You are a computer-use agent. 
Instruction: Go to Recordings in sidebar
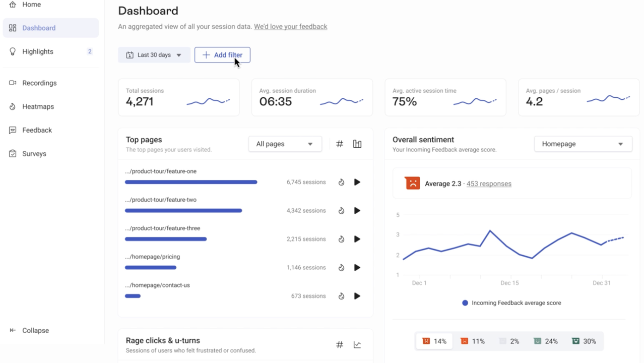tap(39, 83)
